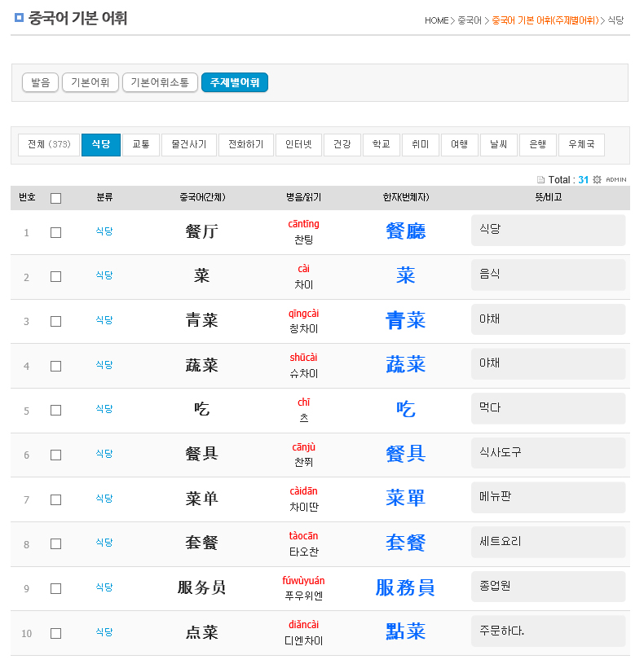The image size is (644, 664).
Task: Tick the checkbox for row 10 点菜
Action: point(55,633)
